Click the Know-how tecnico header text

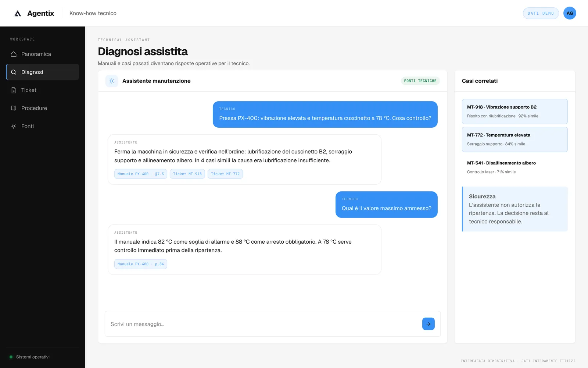point(93,13)
